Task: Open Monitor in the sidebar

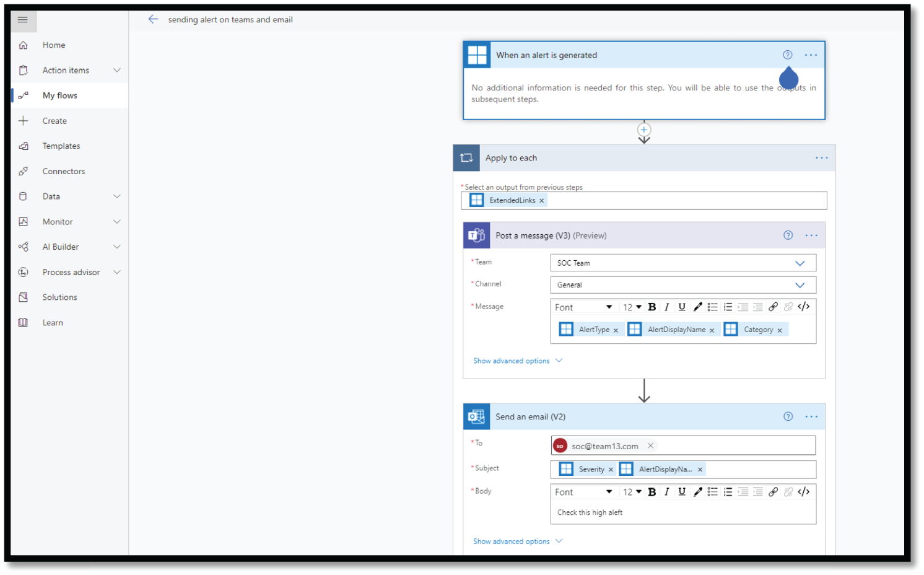Action: (58, 222)
